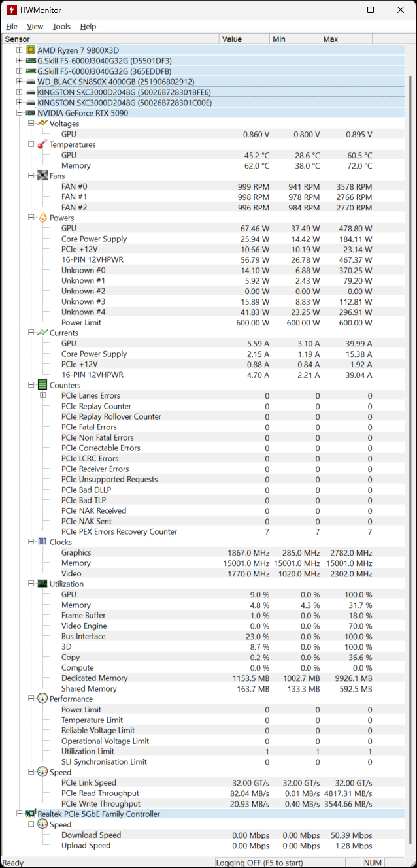Collapse the NVIDIA GeForce RTX 5090 tree
The width and height of the screenshot is (417, 868).
(19, 113)
